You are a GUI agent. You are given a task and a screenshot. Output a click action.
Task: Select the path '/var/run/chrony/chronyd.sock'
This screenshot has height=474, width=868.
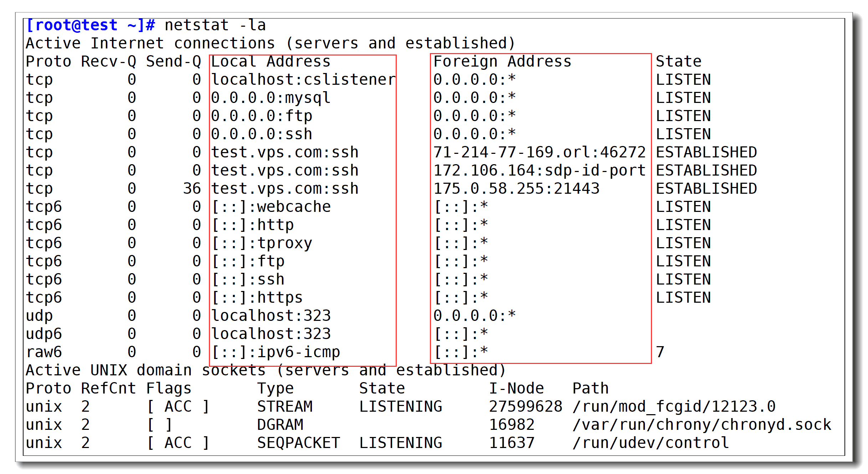[702, 425]
